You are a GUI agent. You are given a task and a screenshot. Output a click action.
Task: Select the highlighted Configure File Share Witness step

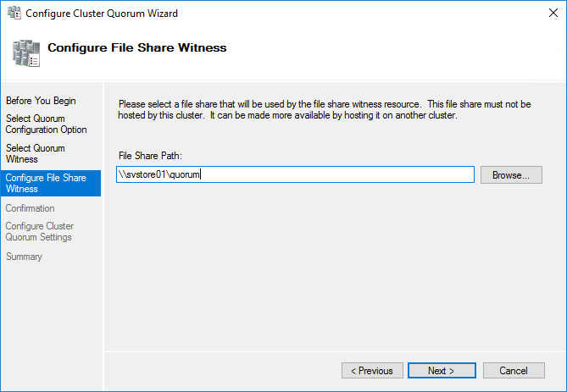click(x=51, y=183)
